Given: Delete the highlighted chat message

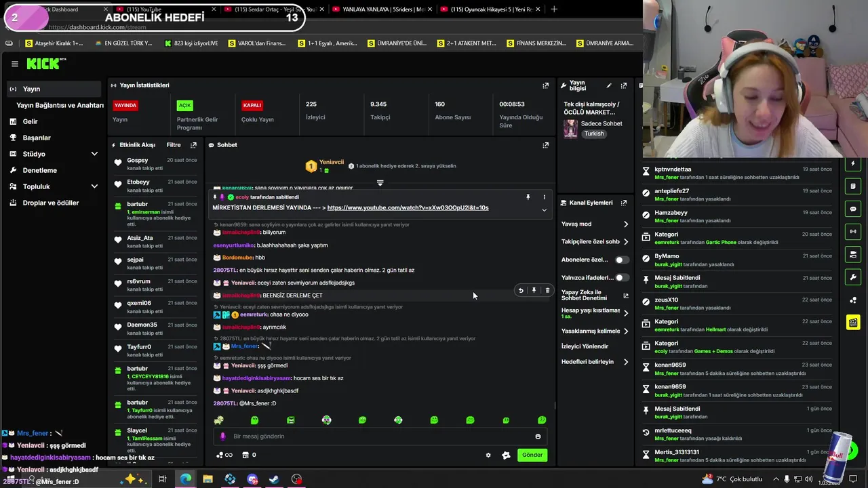Looking at the screenshot, I should pyautogui.click(x=547, y=290).
